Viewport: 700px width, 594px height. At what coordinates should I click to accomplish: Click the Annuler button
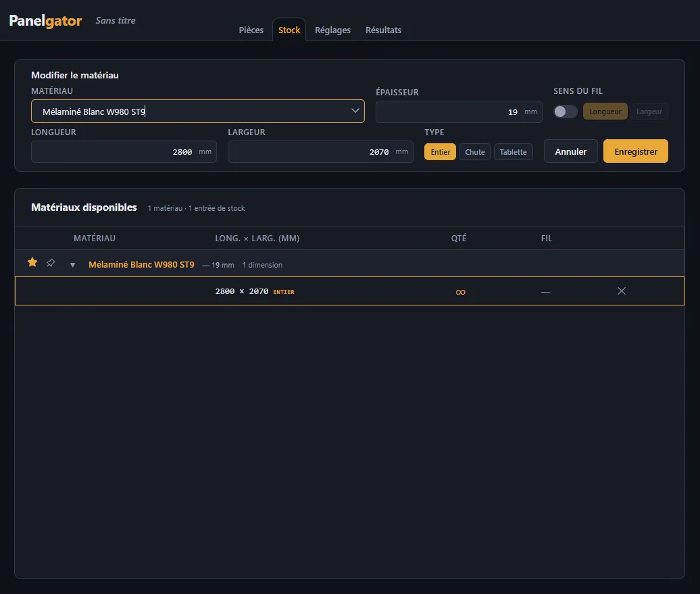point(570,151)
